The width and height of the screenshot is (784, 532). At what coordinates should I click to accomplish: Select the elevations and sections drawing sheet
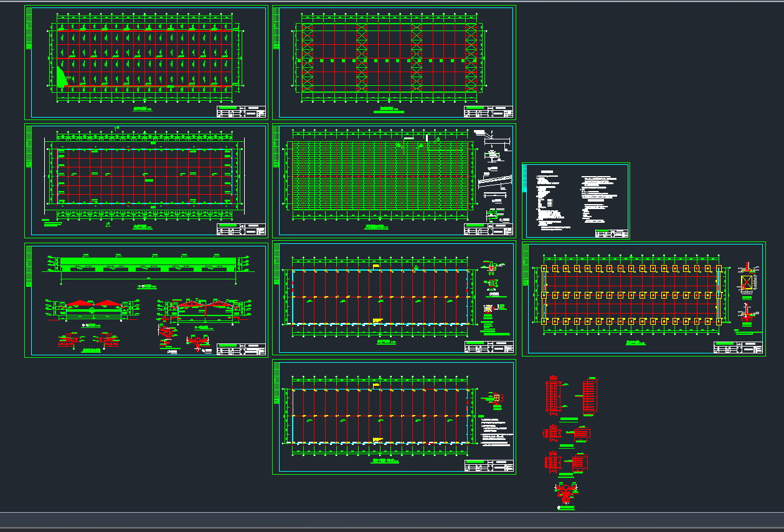[x=146, y=301]
